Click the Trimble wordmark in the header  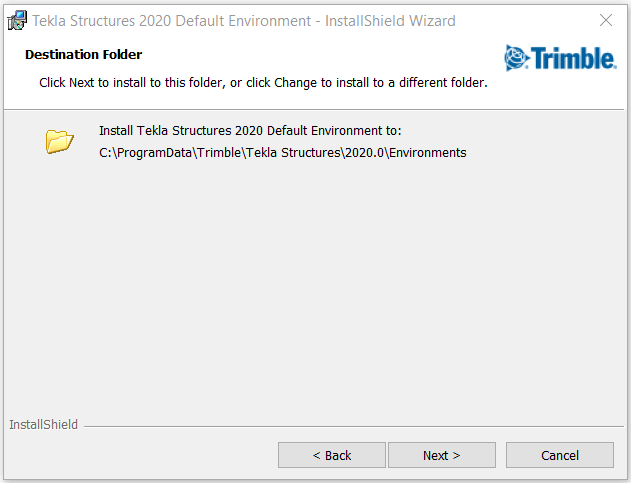click(573, 58)
